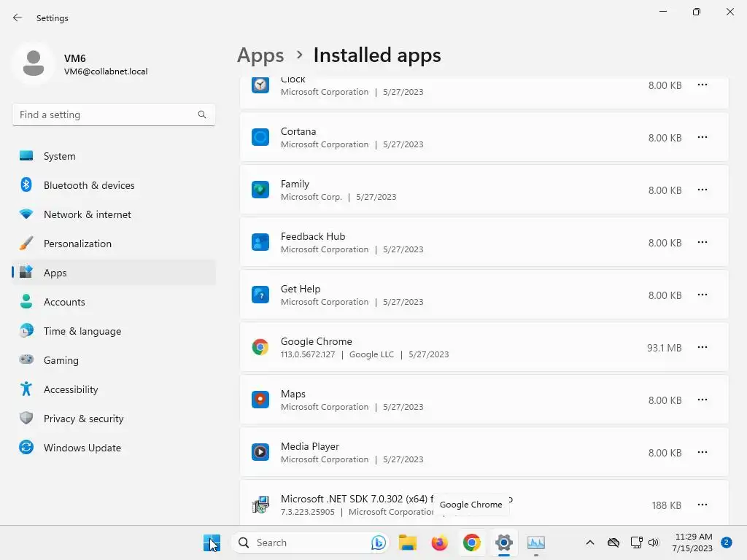Click the Google Chrome size 93.1 MB
This screenshot has width=747, height=560.
pos(664,348)
